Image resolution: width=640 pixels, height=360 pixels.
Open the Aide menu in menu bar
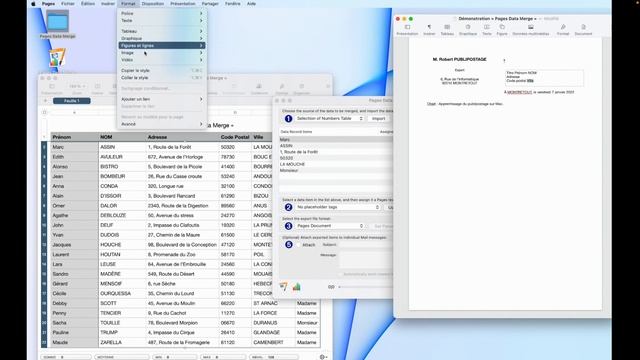pos(251,4)
